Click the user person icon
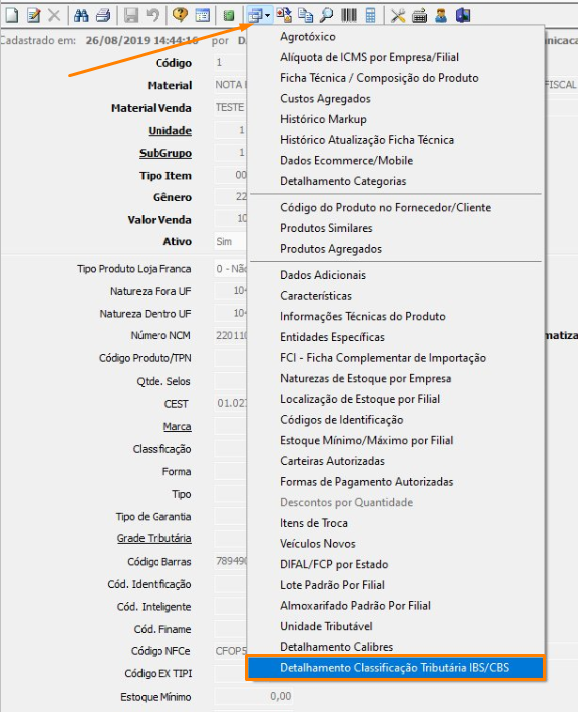 [x=440, y=15]
